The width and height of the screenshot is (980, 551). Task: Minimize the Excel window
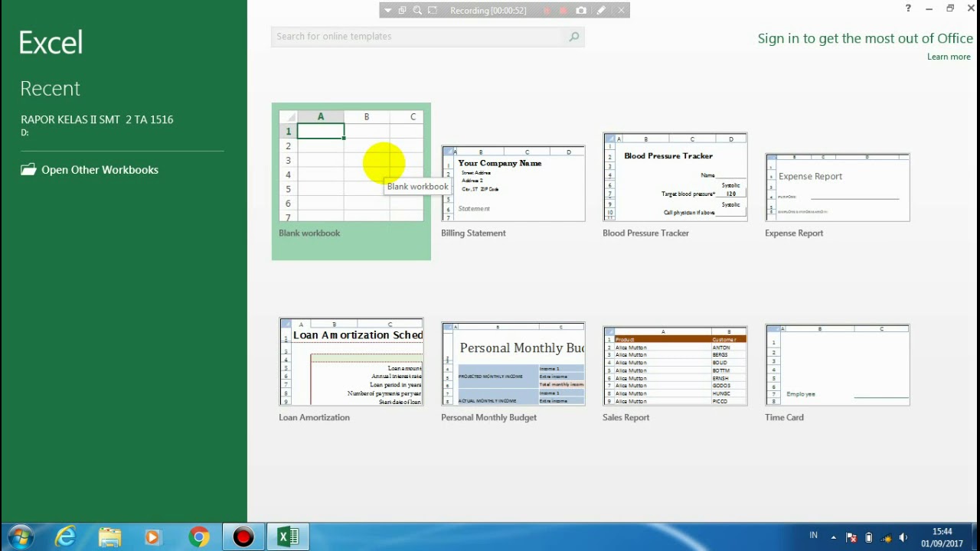click(x=929, y=8)
